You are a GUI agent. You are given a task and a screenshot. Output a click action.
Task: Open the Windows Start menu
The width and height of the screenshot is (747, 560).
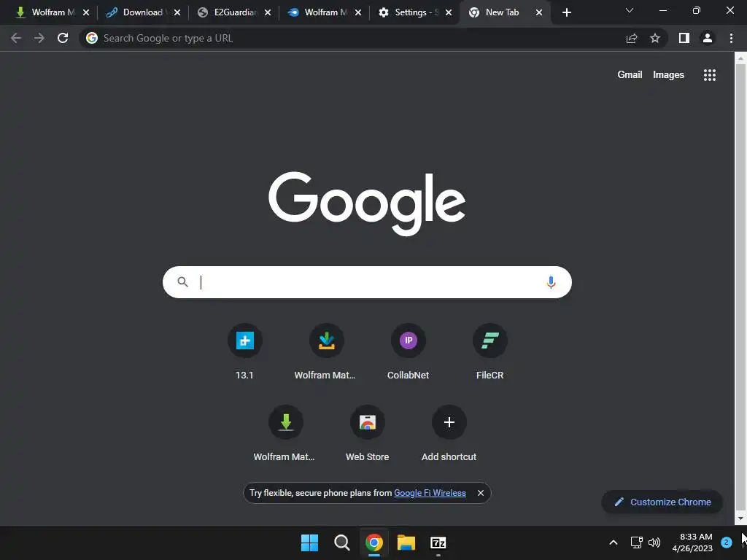click(309, 542)
